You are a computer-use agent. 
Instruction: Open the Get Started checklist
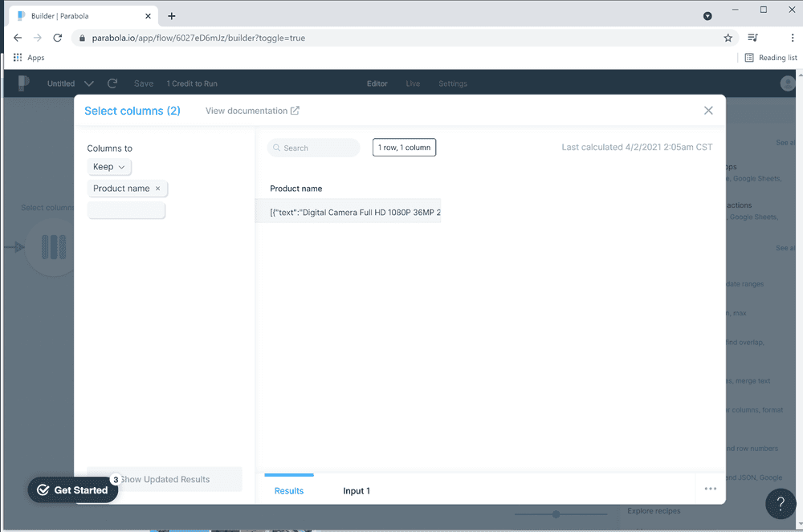point(73,490)
